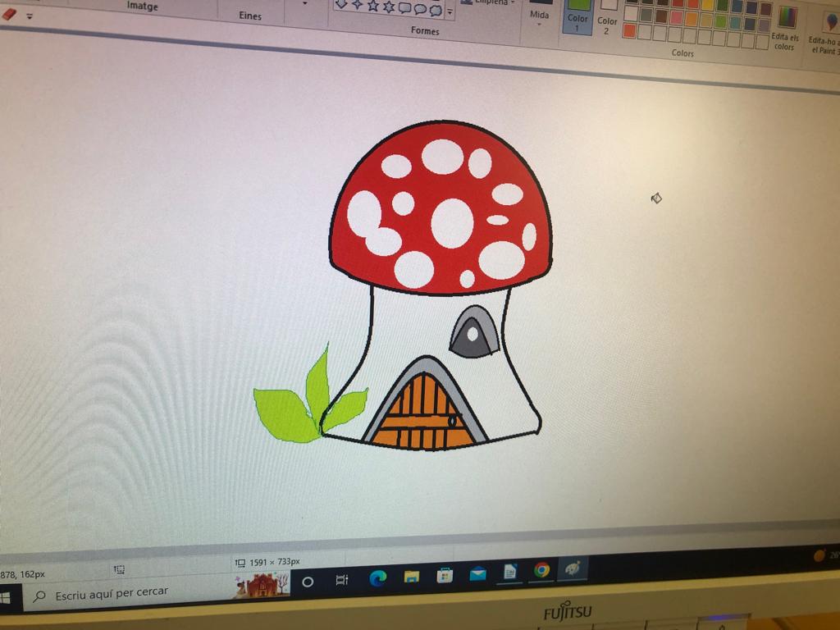
Task: Expand the Mida size dropdown
Action: tap(539, 16)
